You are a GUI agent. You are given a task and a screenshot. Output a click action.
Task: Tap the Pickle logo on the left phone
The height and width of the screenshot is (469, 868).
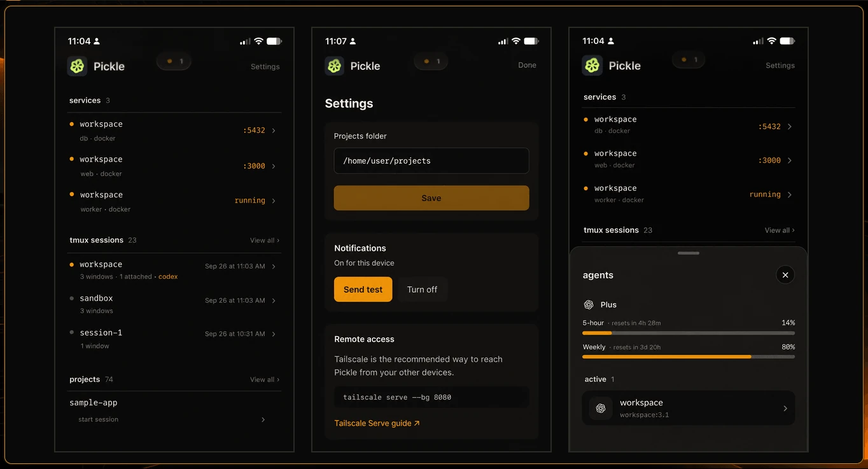(78, 66)
